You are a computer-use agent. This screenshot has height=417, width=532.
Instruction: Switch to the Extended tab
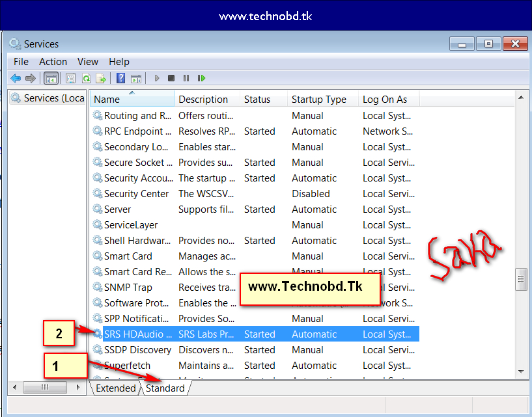point(115,388)
